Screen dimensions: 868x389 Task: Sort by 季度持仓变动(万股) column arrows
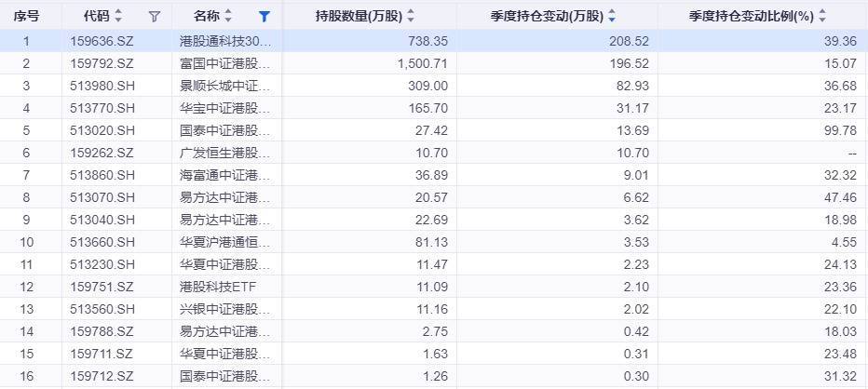click(x=611, y=17)
